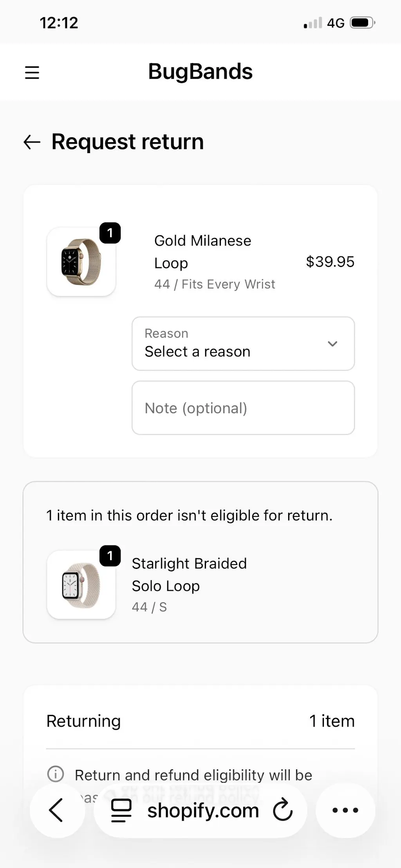Screen dimensions: 401x868
Task: Tap the page reload icon
Action: pyautogui.click(x=283, y=810)
